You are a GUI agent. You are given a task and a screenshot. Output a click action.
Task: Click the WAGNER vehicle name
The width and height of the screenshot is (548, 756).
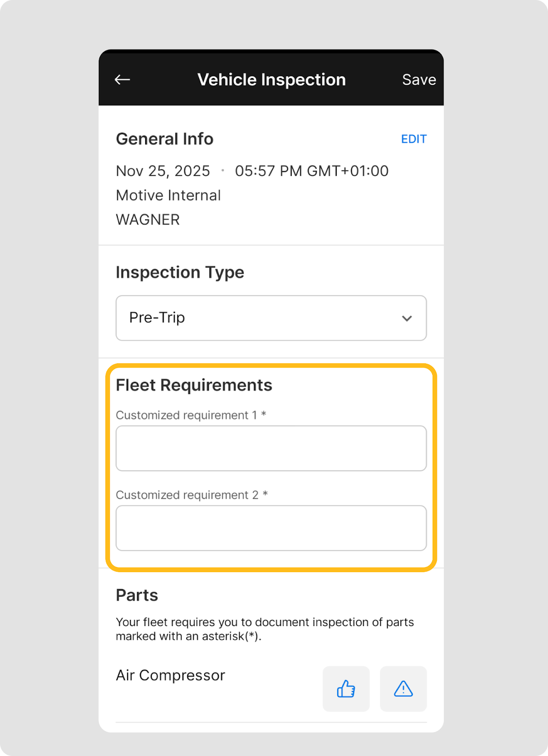(148, 220)
